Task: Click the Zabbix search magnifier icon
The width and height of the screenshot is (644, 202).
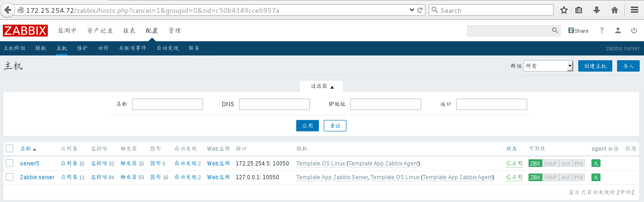Action: (555, 30)
